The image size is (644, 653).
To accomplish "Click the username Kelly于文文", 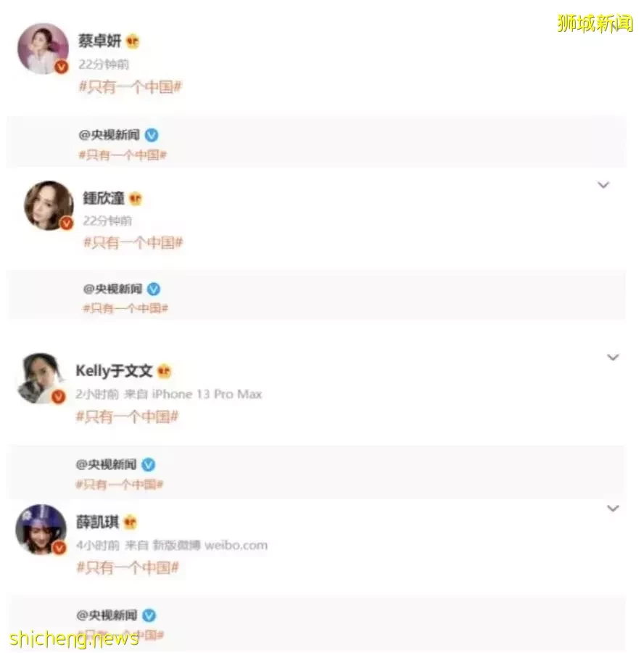I will 114,371.
